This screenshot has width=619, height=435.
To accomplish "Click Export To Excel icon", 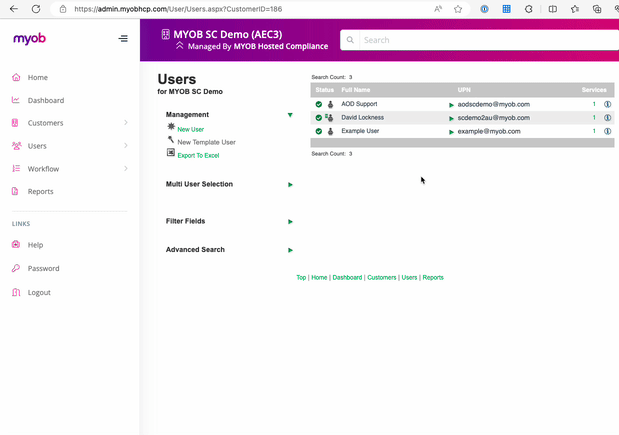I will coord(171,154).
